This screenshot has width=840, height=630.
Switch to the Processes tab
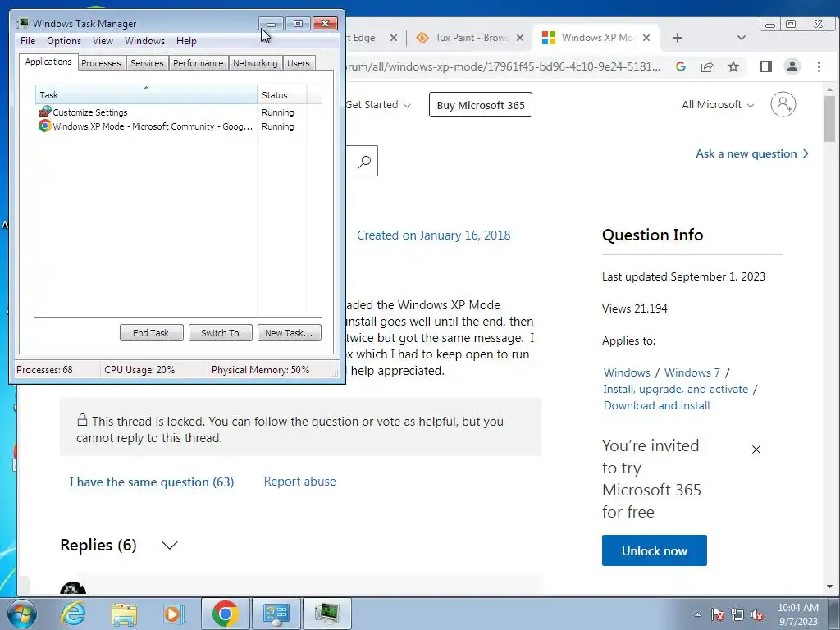(x=101, y=63)
